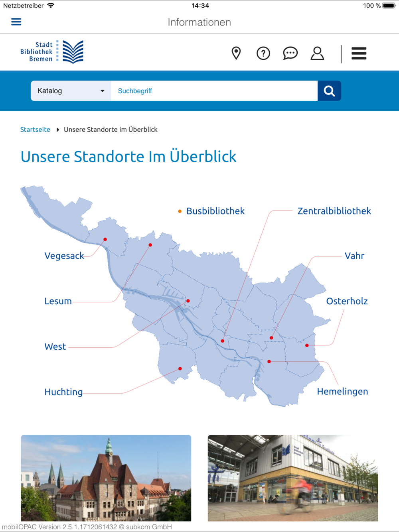Select Vegesack location label
This screenshot has width=399, height=532.
(x=64, y=256)
